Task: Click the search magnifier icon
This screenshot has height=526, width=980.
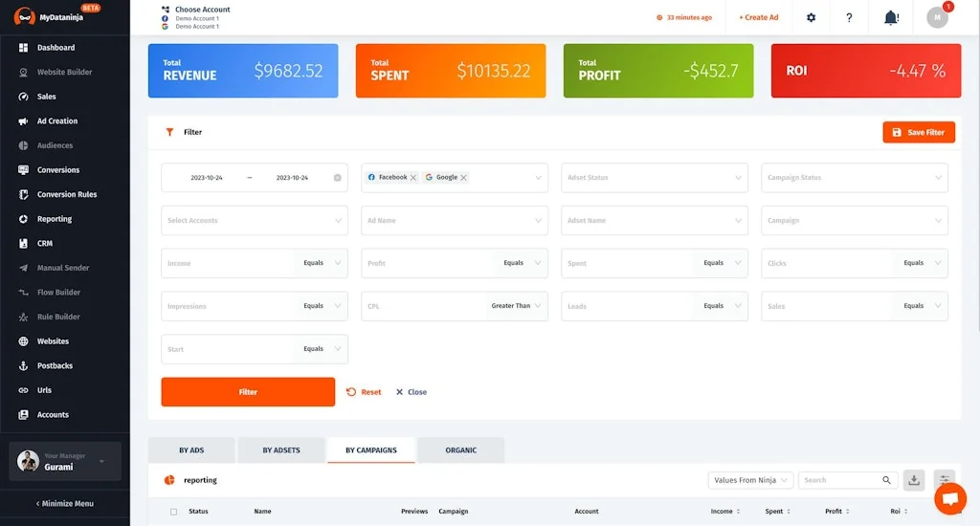Action: coord(886,480)
